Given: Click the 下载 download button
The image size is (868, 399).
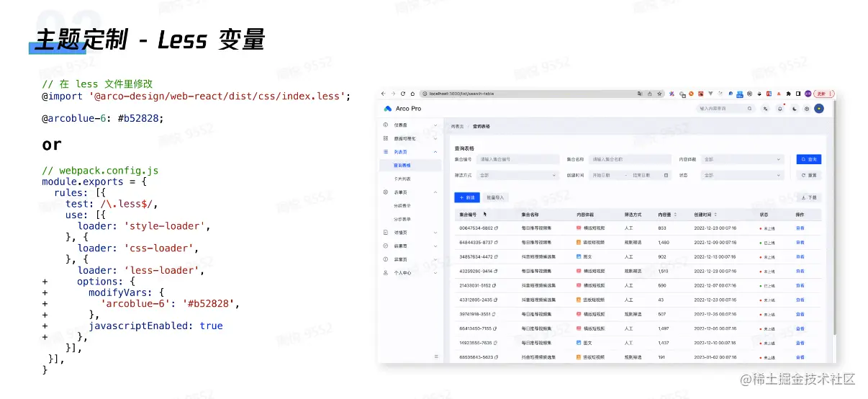Looking at the screenshot, I should coord(808,197).
